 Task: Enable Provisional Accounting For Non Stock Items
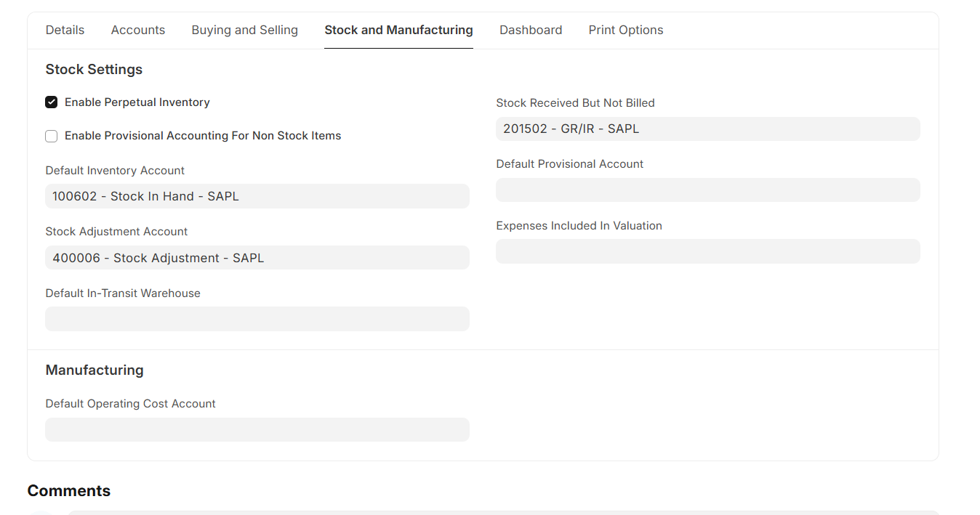tap(52, 136)
